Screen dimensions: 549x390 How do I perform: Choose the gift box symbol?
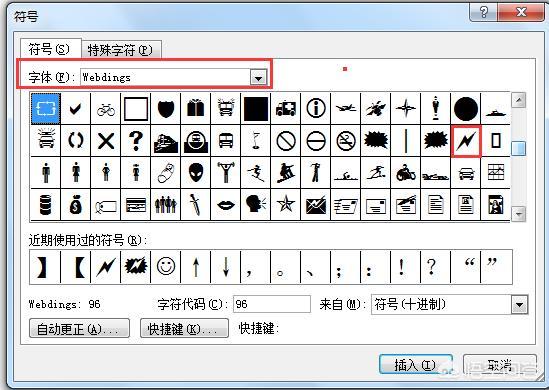coord(196,109)
